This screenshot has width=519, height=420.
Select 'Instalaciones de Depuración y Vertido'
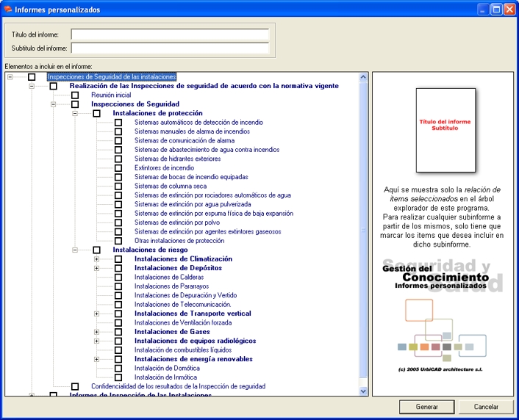click(185, 295)
